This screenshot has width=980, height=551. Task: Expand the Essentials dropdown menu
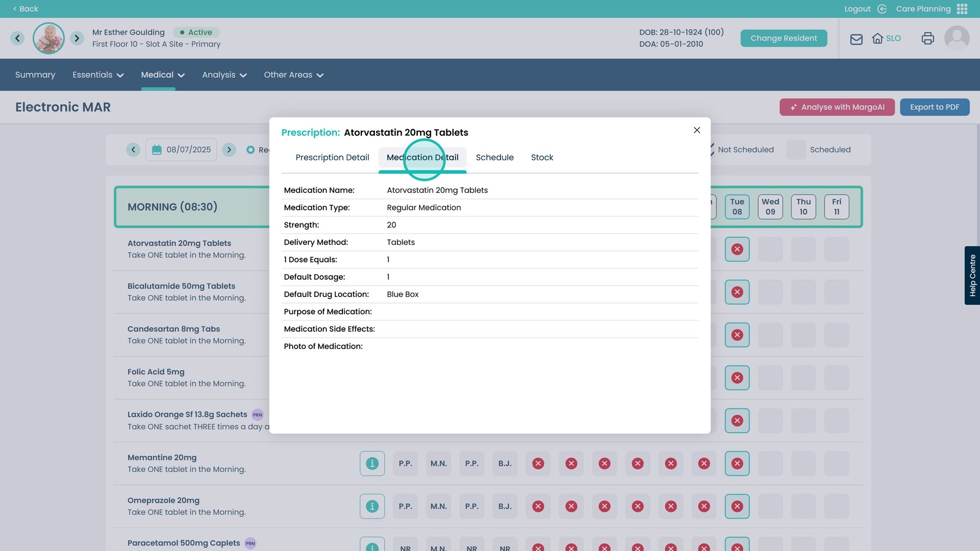coord(98,75)
